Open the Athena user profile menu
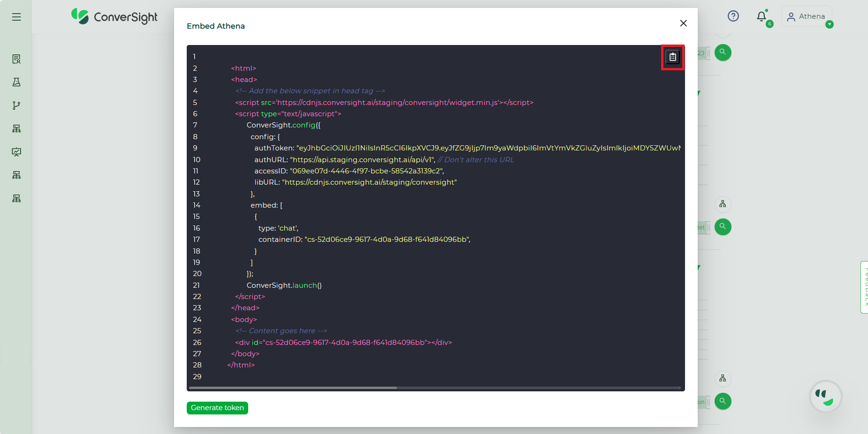This screenshot has width=868, height=434. click(x=806, y=16)
